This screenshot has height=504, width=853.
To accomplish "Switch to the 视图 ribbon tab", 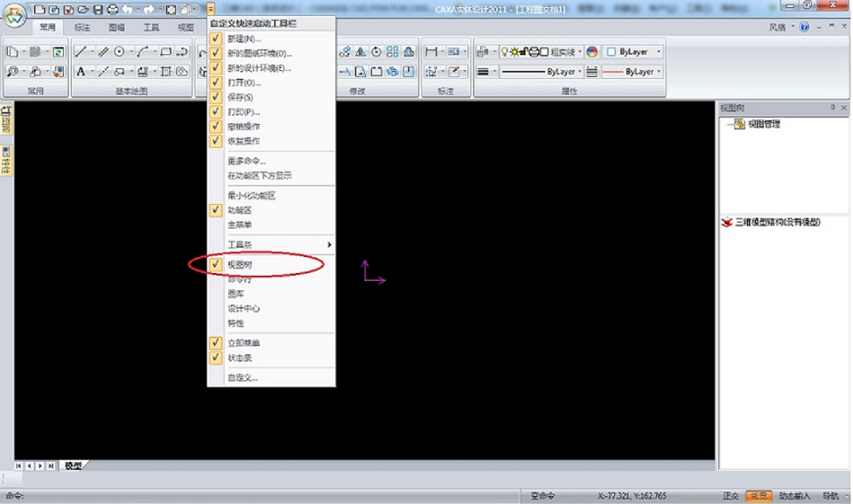I will [x=185, y=27].
